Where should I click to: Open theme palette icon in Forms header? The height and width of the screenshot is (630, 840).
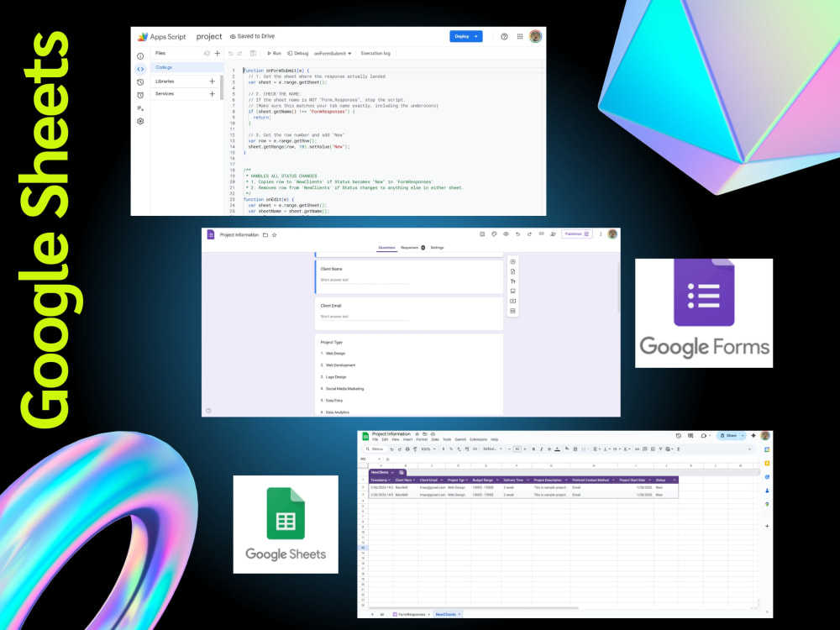[494, 234]
